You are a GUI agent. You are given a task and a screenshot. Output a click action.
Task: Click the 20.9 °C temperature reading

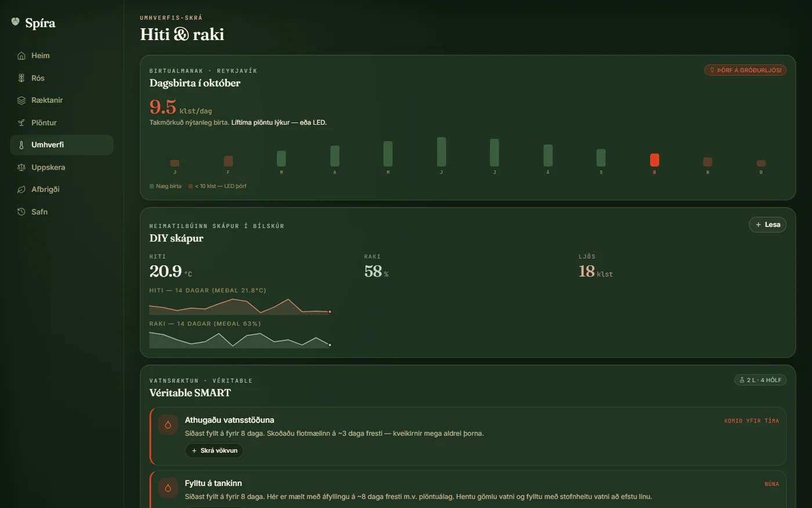171,271
